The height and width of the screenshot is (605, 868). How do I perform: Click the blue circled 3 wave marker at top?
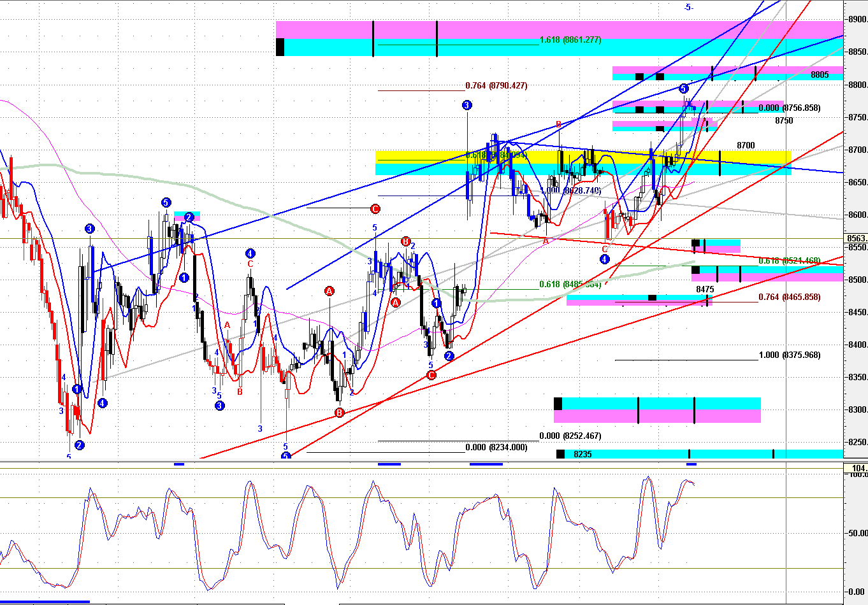pos(467,105)
